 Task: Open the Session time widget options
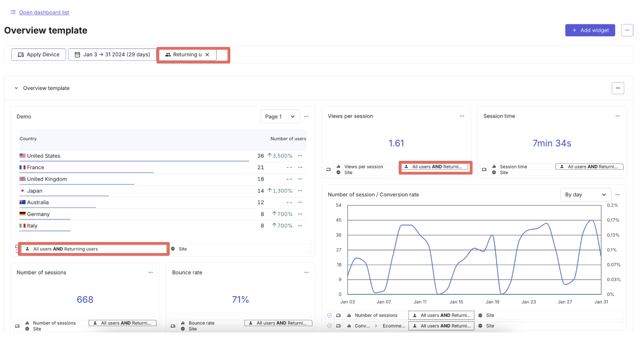coord(617,116)
